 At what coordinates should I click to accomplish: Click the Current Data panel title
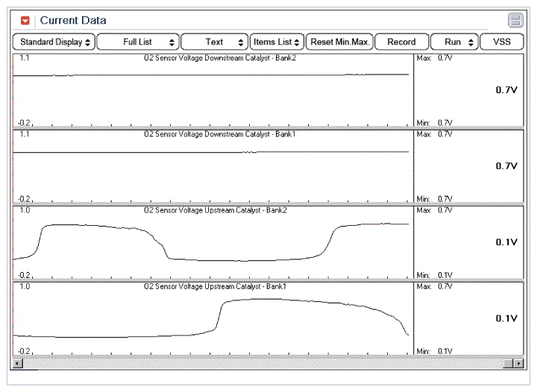[73, 20]
